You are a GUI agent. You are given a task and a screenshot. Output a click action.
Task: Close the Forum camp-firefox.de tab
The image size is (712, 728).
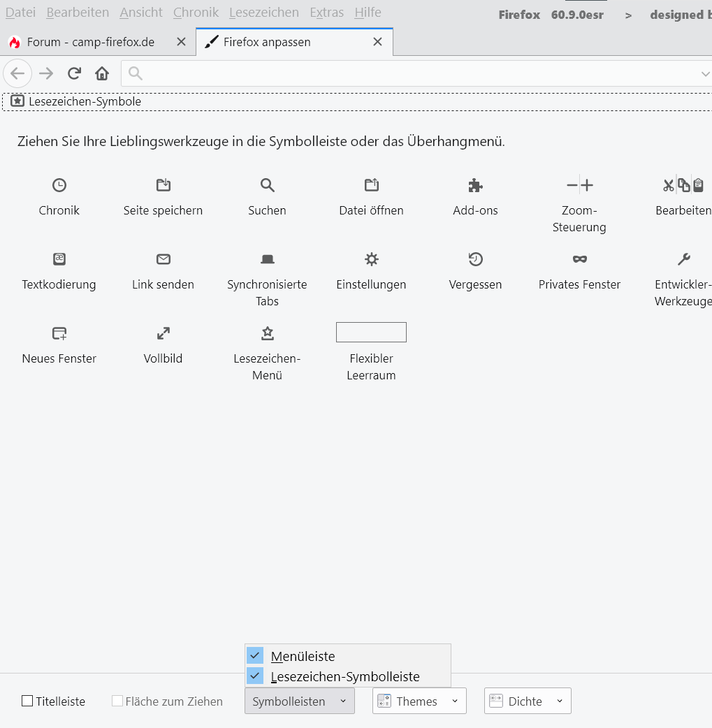pos(182,42)
